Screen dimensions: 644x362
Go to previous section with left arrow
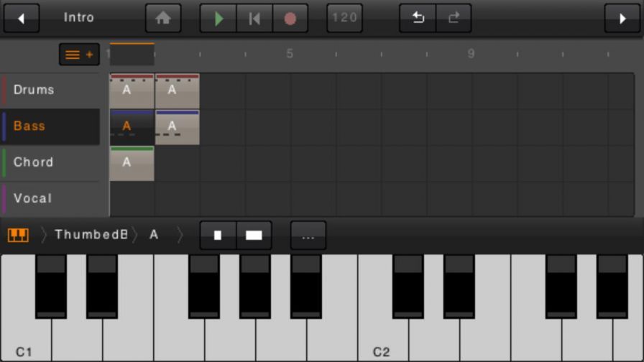(22, 19)
